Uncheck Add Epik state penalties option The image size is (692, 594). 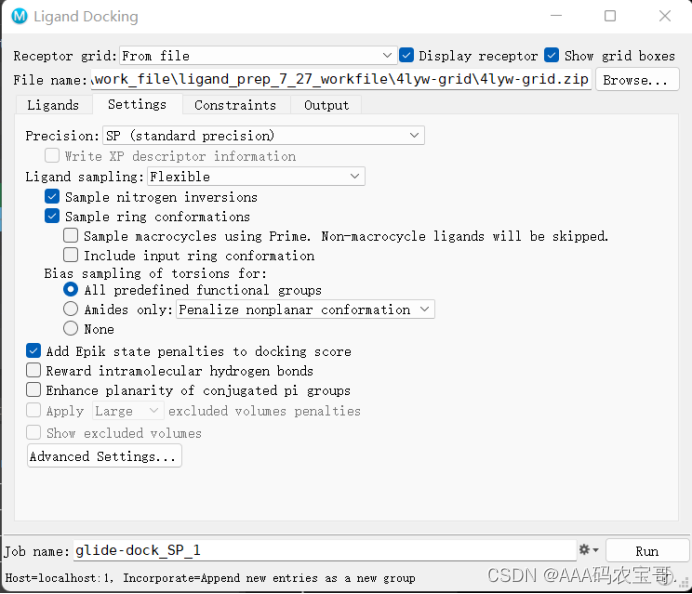(x=34, y=350)
